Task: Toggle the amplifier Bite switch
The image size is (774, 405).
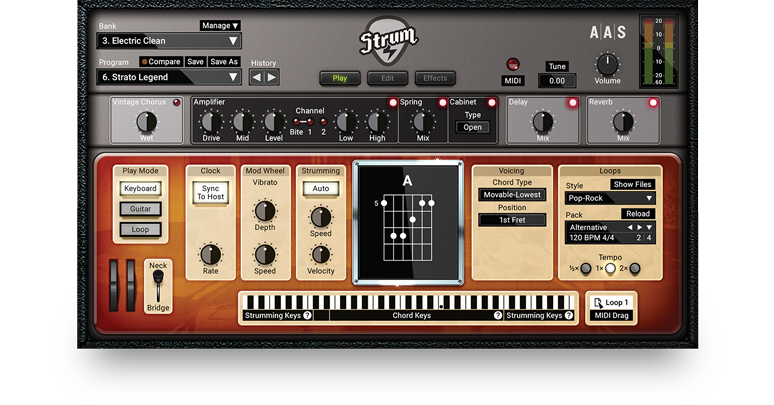Action: 297,122
